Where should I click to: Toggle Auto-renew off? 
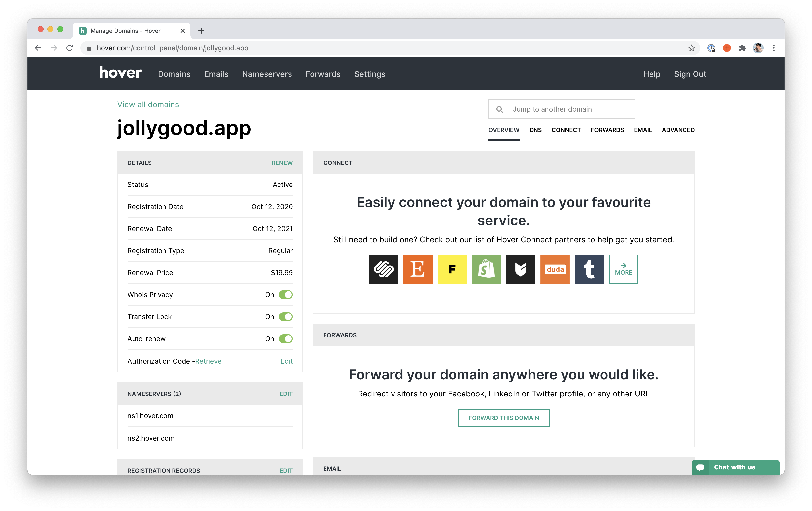point(286,338)
